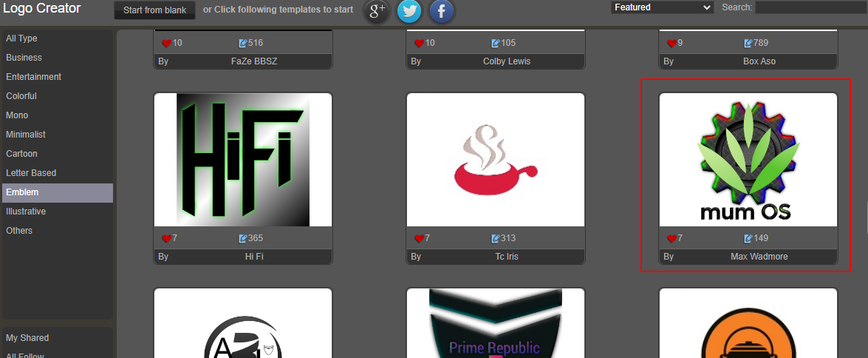Click author name FaZe BBSZ
Viewport: 868px width, 358px height.
(254, 61)
